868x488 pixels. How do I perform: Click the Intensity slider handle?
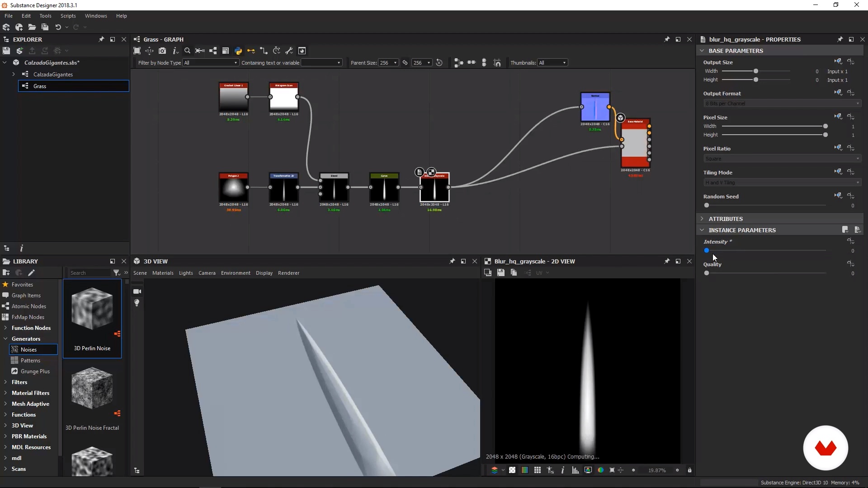(707, 251)
